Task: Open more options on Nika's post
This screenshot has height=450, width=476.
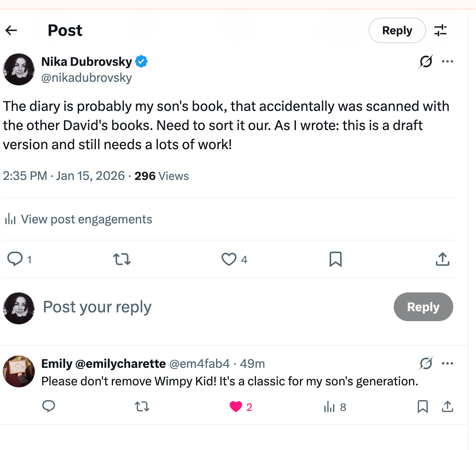Action: [447, 61]
